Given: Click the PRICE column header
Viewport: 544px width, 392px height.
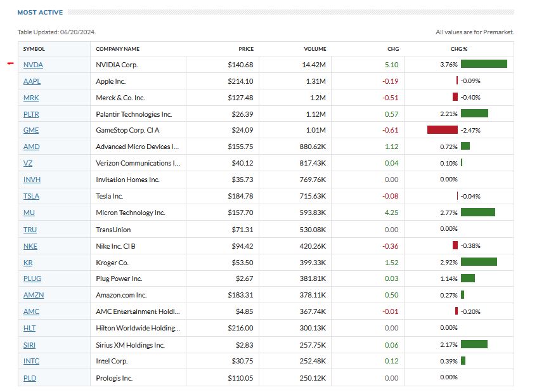Looking at the screenshot, I should point(246,49).
